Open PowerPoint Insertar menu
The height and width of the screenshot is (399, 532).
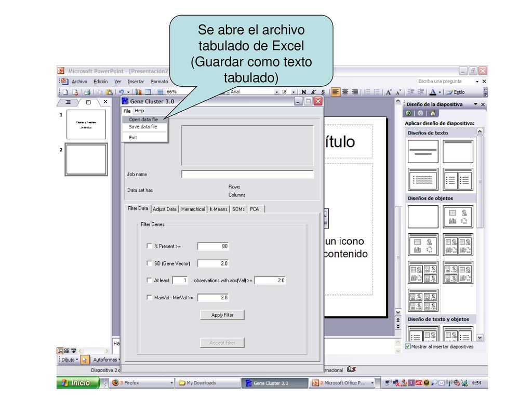[136, 82]
